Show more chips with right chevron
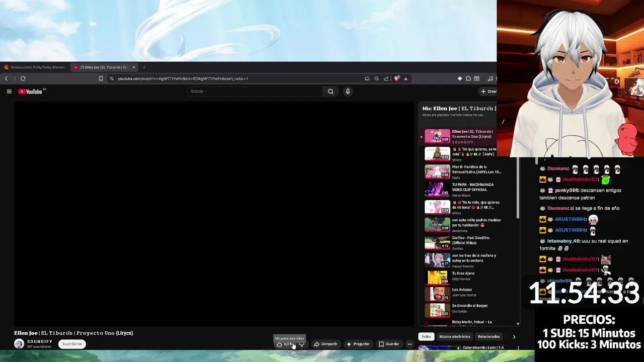Screen dimensions: 644x362 point(514,337)
